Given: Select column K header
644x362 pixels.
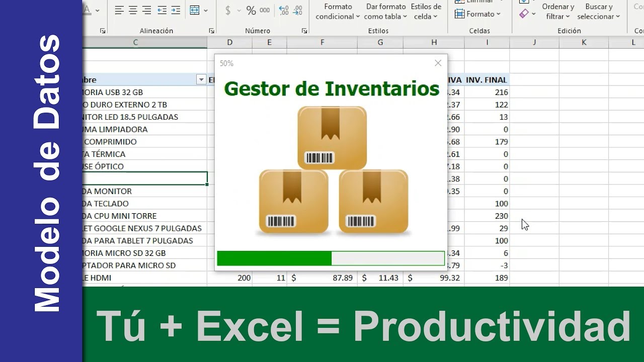Looking at the screenshot, I should (584, 42).
